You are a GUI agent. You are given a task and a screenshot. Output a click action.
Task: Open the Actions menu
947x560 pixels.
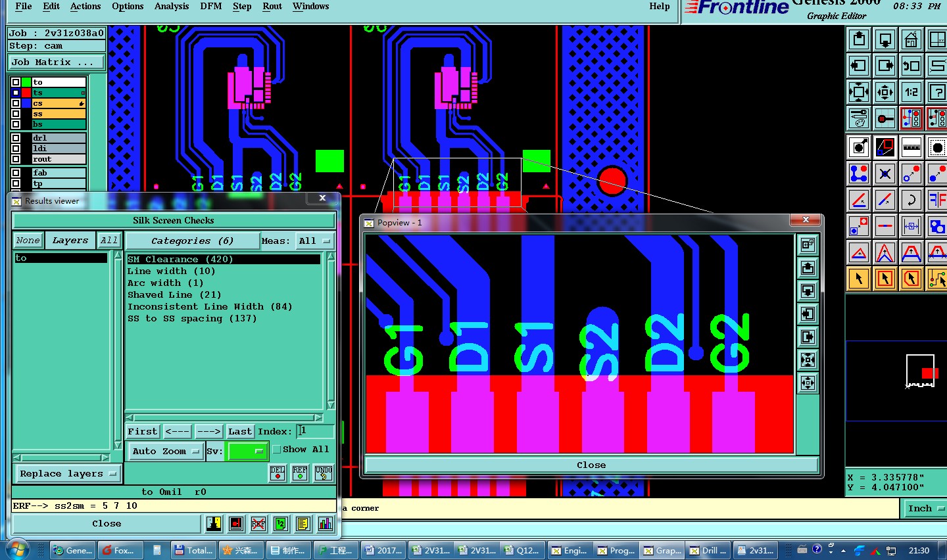[85, 7]
